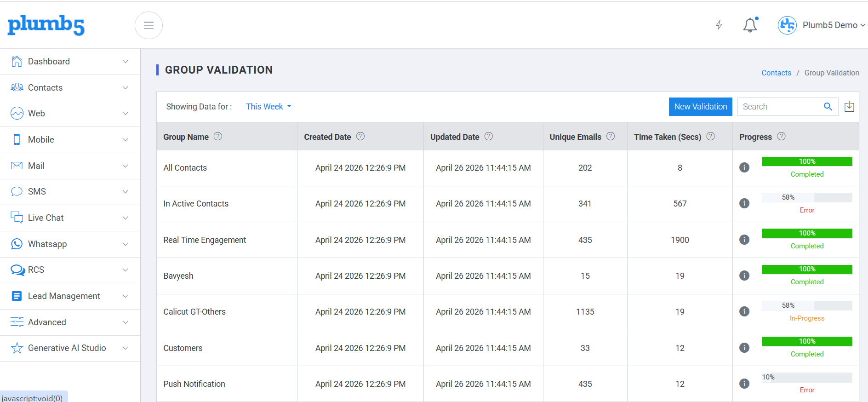The height and width of the screenshot is (402, 868).
Task: Open the Plumb5 Demo account dropdown arrow
Action: [862, 25]
